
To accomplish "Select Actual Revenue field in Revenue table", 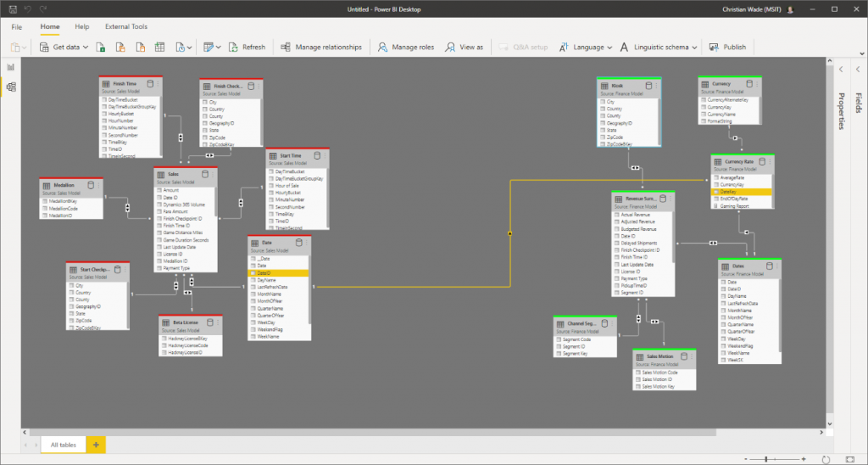I will pyautogui.click(x=643, y=215).
